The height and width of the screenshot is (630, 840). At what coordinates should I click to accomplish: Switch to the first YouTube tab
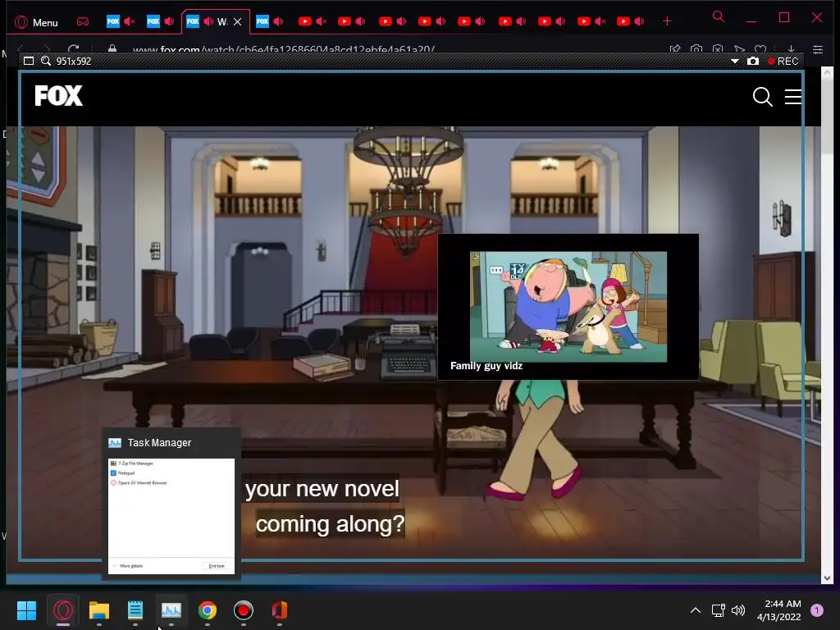click(305, 21)
